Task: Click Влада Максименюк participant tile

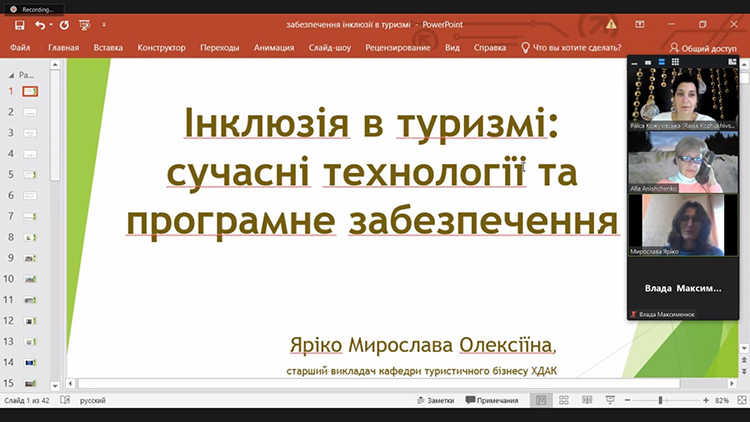Action: coord(683,289)
